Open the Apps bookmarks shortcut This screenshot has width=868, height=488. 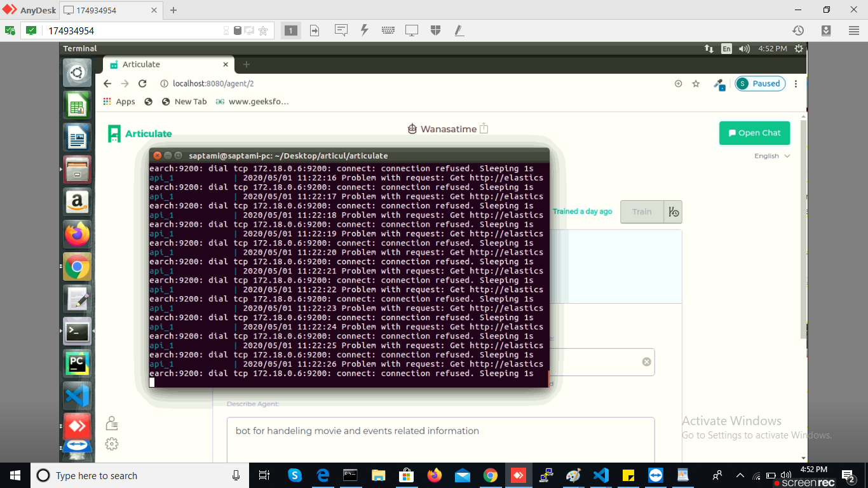[x=119, y=102]
